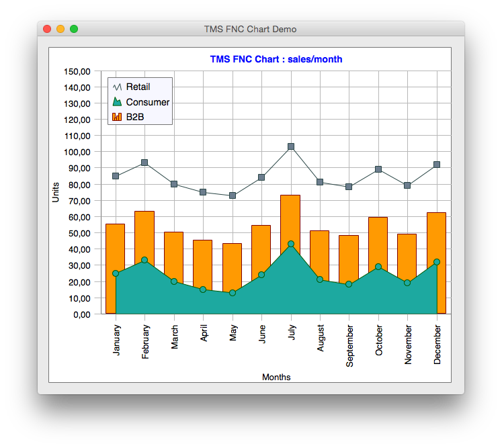This screenshot has height=448, width=502.
Task: Click the Consumer circle point for February
Action: pyautogui.click(x=144, y=260)
